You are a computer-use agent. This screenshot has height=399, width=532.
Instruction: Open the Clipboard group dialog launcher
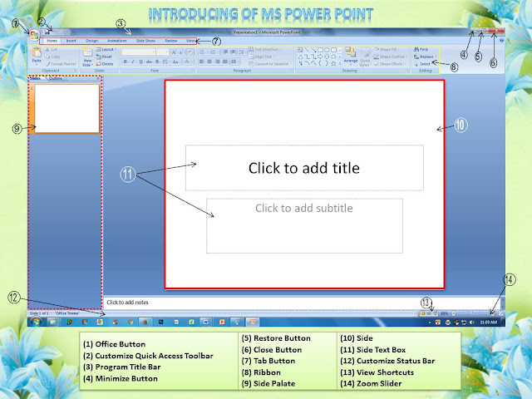point(76,71)
